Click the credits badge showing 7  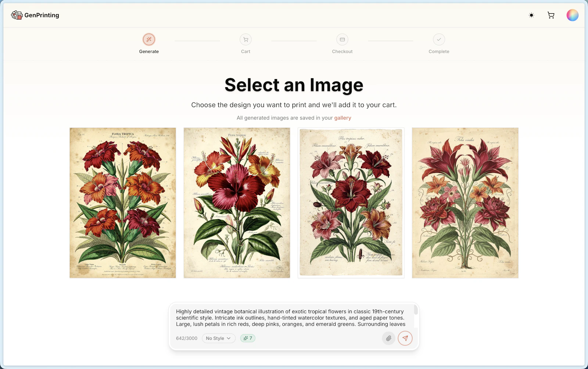248,338
